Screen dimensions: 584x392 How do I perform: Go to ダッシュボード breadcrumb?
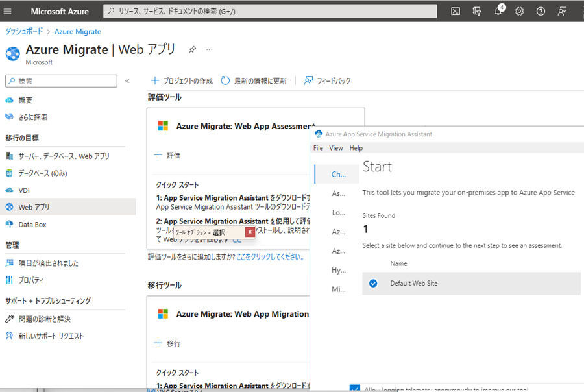coord(24,31)
